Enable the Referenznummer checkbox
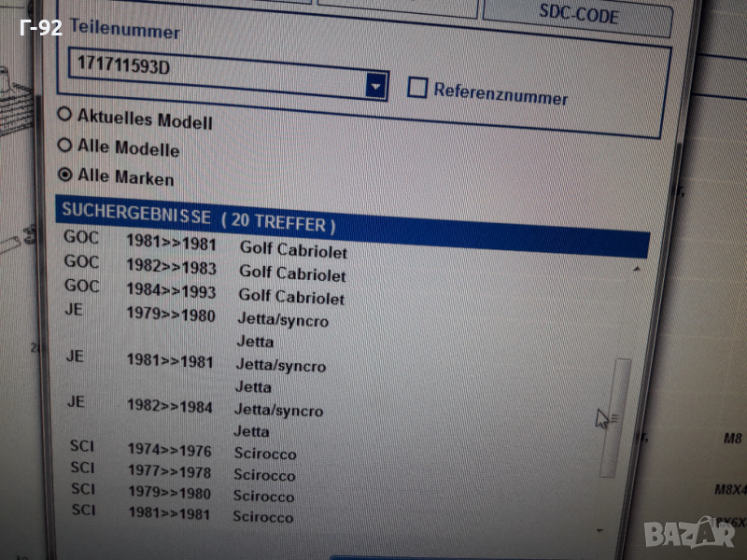Screen dimensions: 747x560 tap(417, 89)
